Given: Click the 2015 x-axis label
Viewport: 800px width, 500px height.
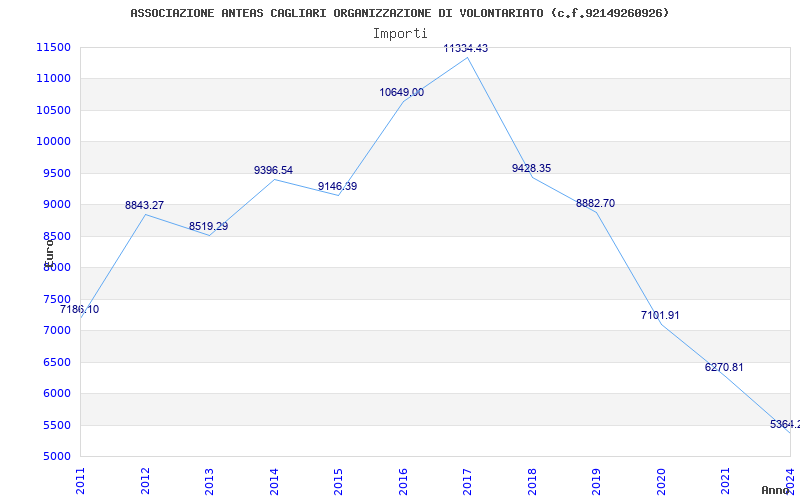Looking at the screenshot, I should (339, 481).
